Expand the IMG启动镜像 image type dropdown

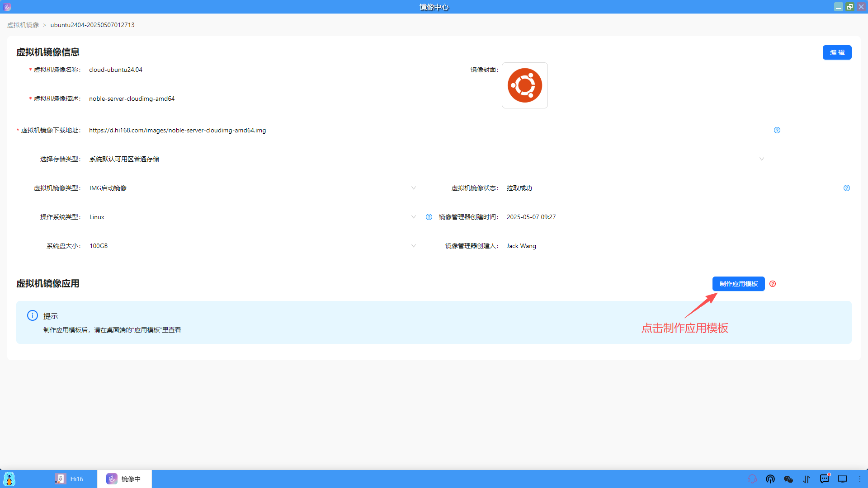pyautogui.click(x=414, y=188)
